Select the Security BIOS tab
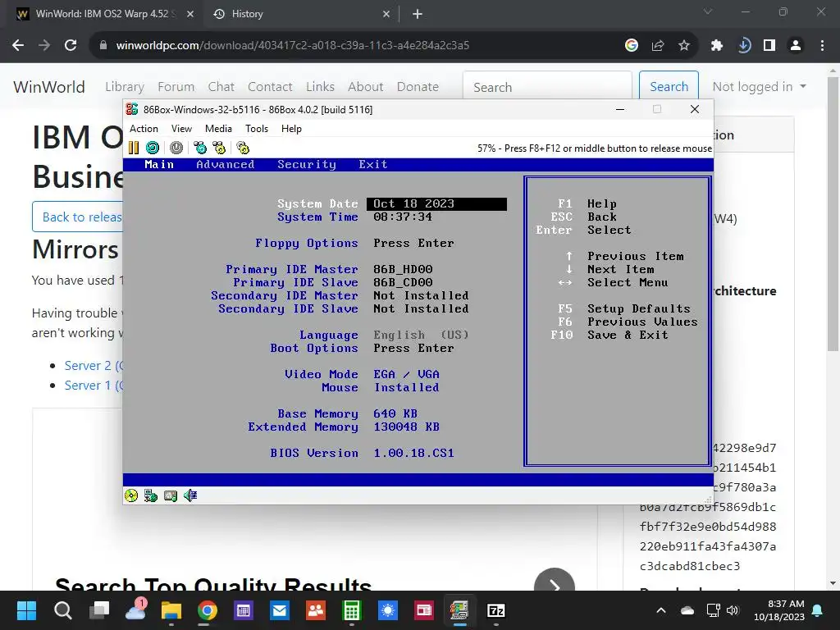Screen dimensions: 840x630 pos(307,164)
